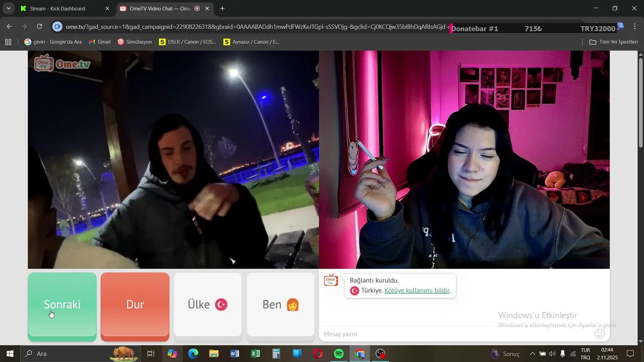Click the Windows Start button
Screen dimensions: 644x362
coord(10,353)
